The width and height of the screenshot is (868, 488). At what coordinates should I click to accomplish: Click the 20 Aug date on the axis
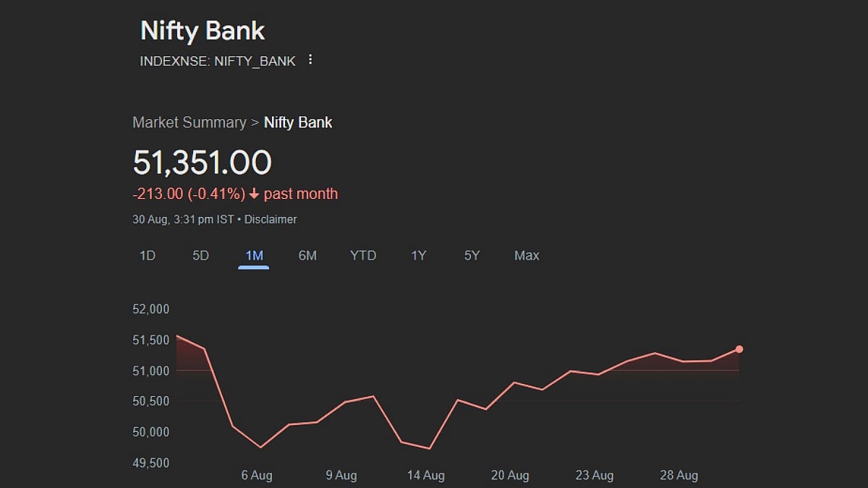[x=510, y=475]
